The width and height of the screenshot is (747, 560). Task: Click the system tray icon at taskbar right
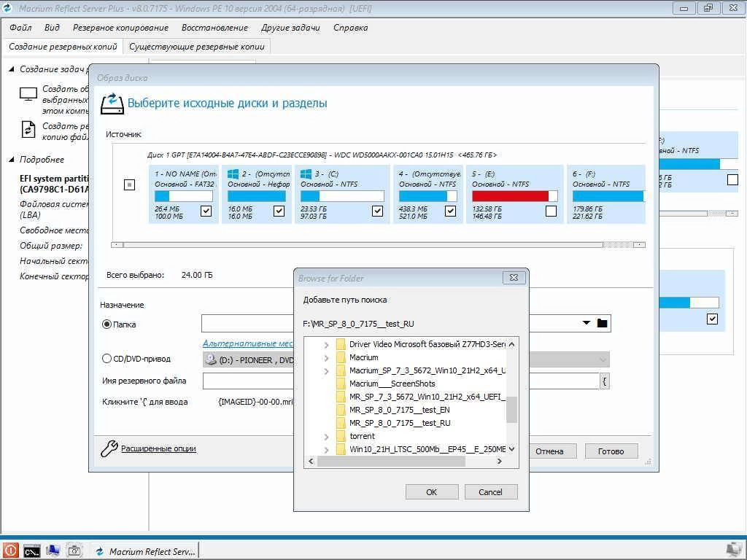(x=734, y=551)
